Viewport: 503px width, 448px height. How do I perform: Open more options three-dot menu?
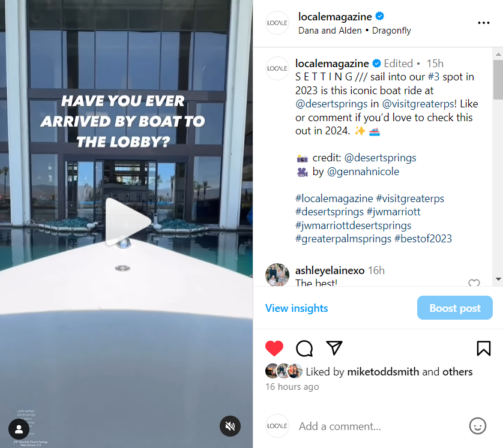pyautogui.click(x=483, y=23)
